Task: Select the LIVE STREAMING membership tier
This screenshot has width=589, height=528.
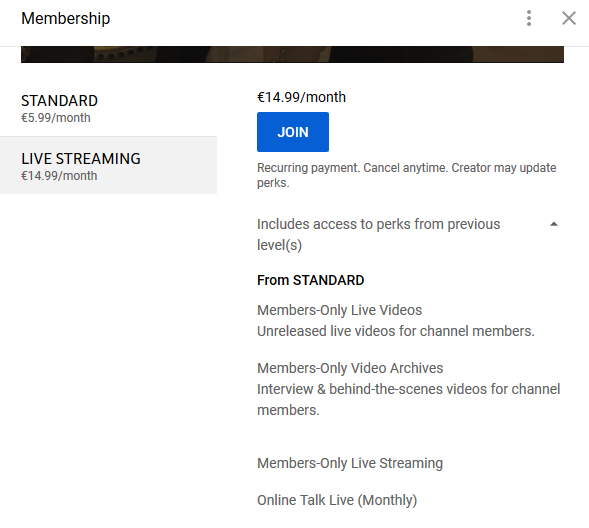Action: pos(108,165)
